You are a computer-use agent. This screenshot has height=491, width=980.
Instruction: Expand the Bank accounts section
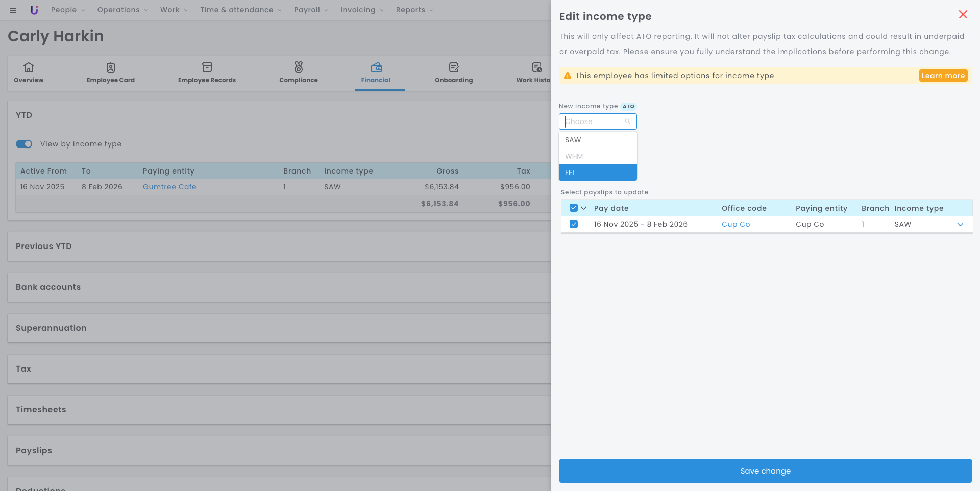[280, 287]
